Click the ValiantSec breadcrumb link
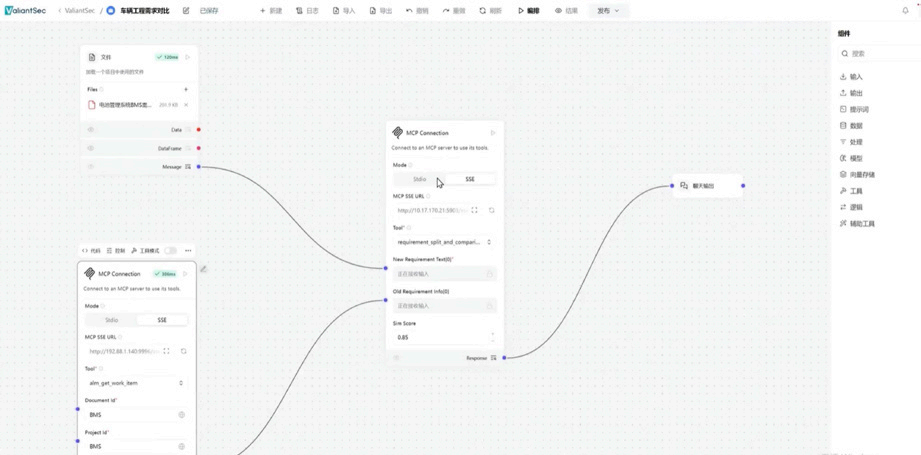Image resolution: width=921 pixels, height=455 pixels. click(x=79, y=11)
